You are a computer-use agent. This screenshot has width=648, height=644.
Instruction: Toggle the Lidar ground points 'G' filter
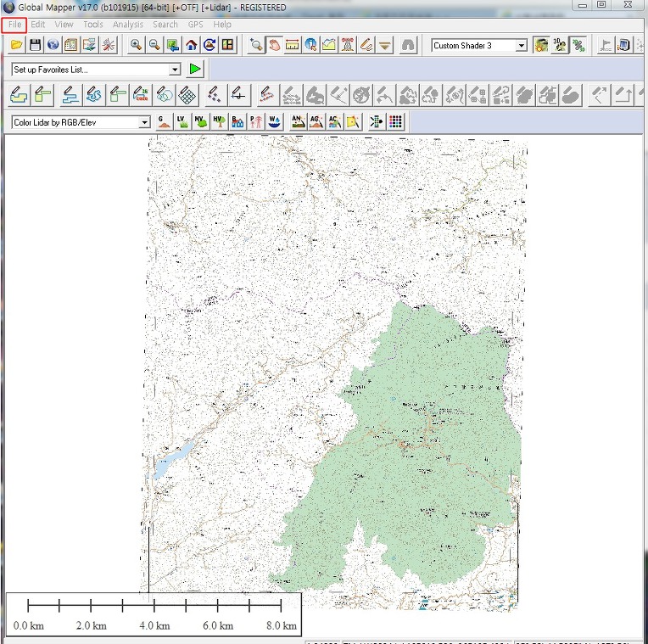tap(163, 122)
